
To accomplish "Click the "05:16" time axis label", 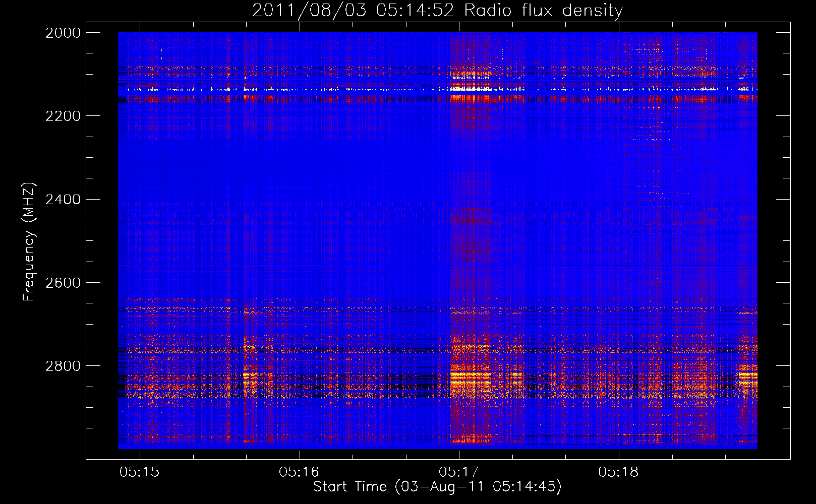I will [x=299, y=472].
